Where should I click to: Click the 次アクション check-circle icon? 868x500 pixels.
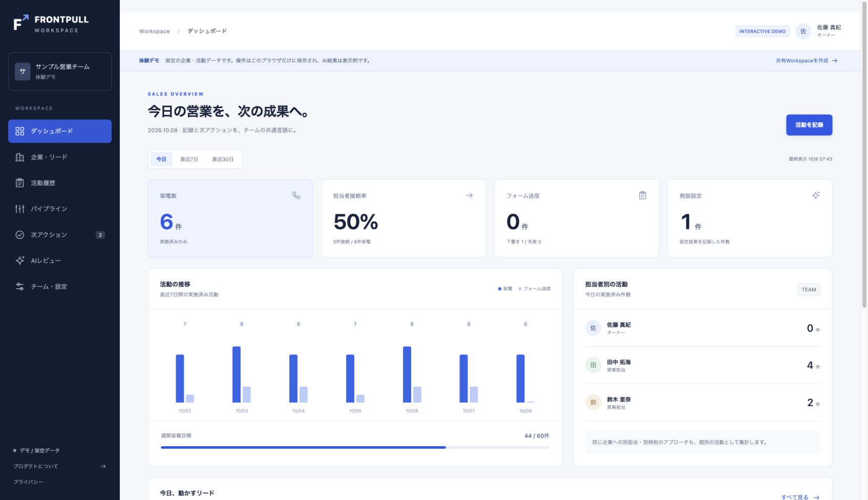click(x=20, y=235)
